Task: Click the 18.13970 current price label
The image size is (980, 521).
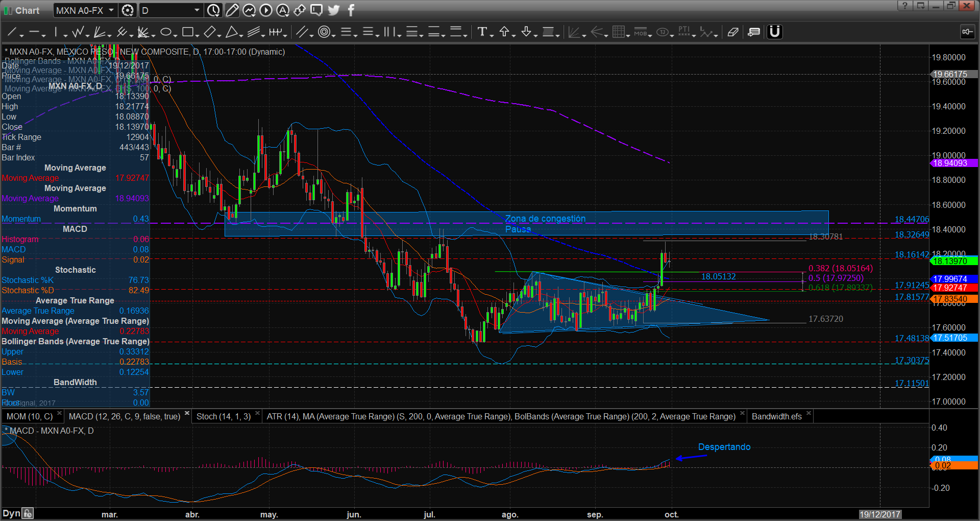Action: [x=953, y=261]
